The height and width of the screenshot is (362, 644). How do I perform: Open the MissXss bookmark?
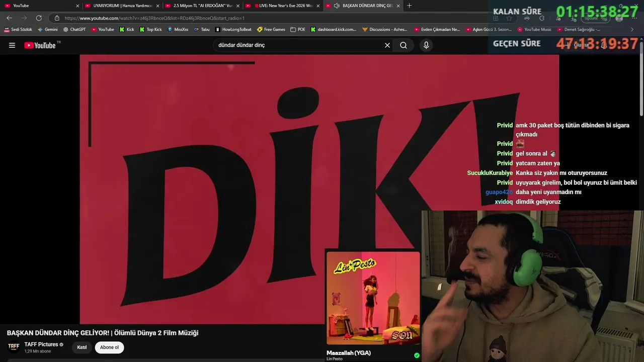(x=178, y=30)
